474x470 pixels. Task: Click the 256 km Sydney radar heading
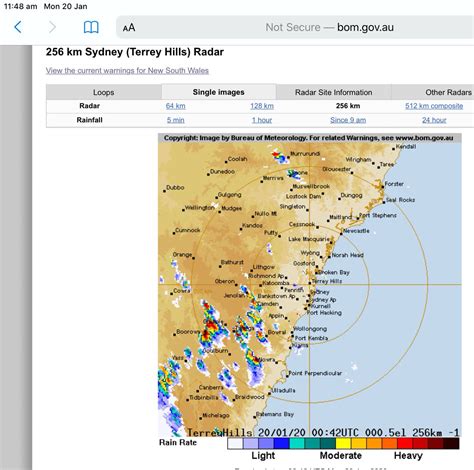click(x=135, y=52)
